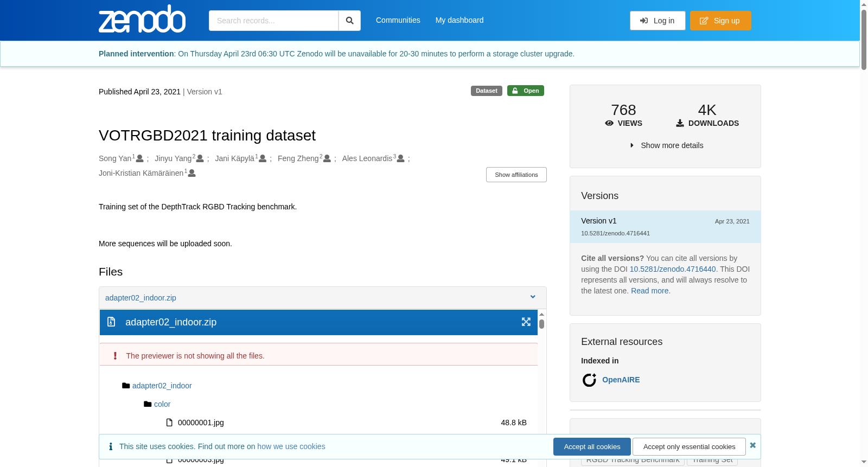Click the Search records input field
The width and height of the screenshot is (868, 467).
[x=273, y=21]
